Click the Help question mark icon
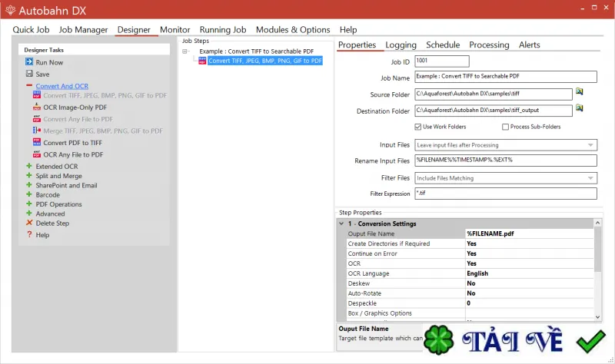615x364 pixels. [29, 234]
